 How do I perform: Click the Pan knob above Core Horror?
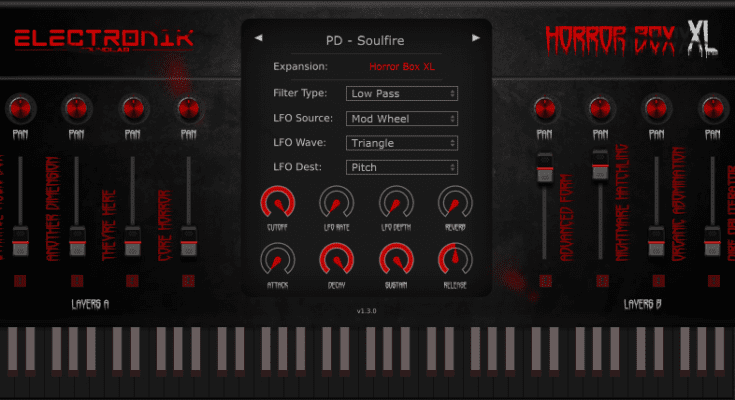187,107
